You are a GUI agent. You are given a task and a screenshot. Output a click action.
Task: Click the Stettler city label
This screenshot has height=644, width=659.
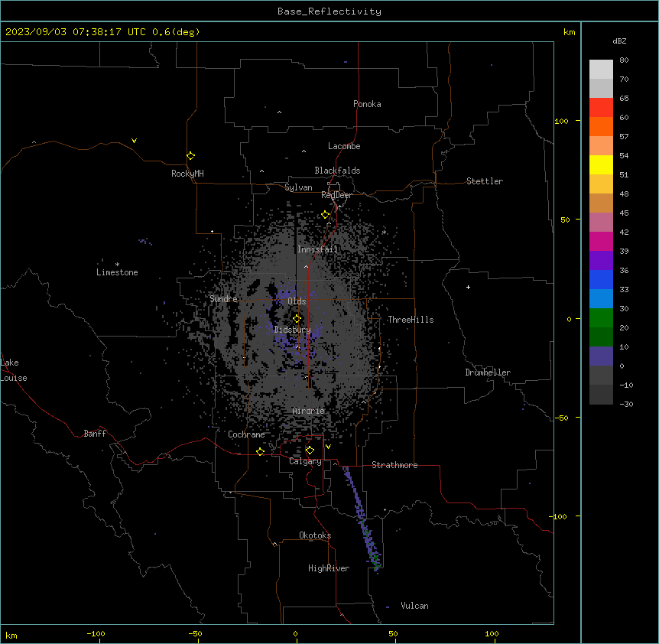click(485, 181)
